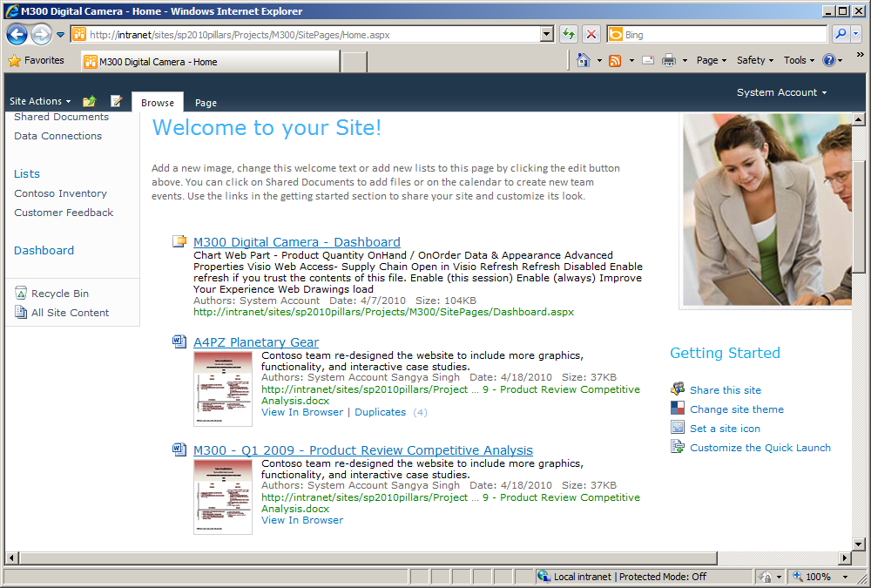Click the vertical scrollbar down arrow
The height and width of the screenshot is (588, 871).
coord(858,544)
